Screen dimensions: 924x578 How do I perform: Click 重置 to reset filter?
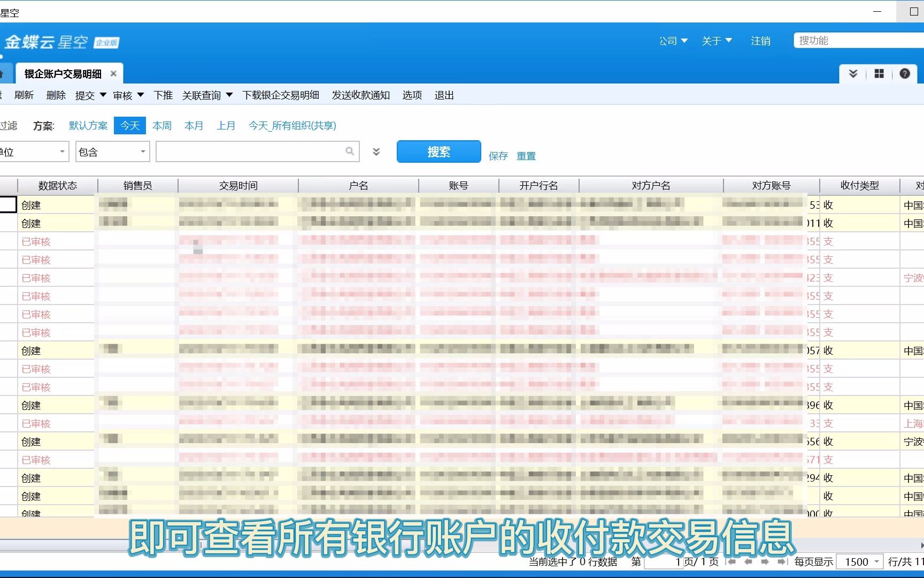(526, 156)
